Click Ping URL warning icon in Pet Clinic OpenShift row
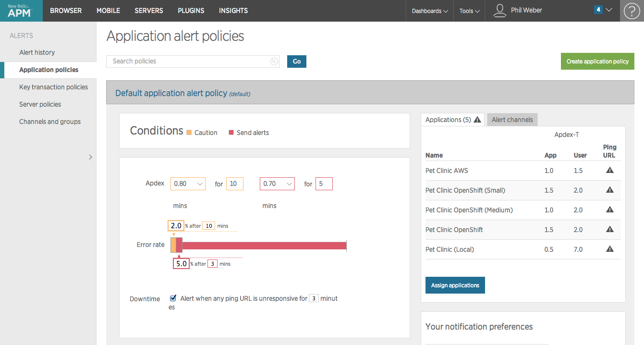 (x=610, y=229)
